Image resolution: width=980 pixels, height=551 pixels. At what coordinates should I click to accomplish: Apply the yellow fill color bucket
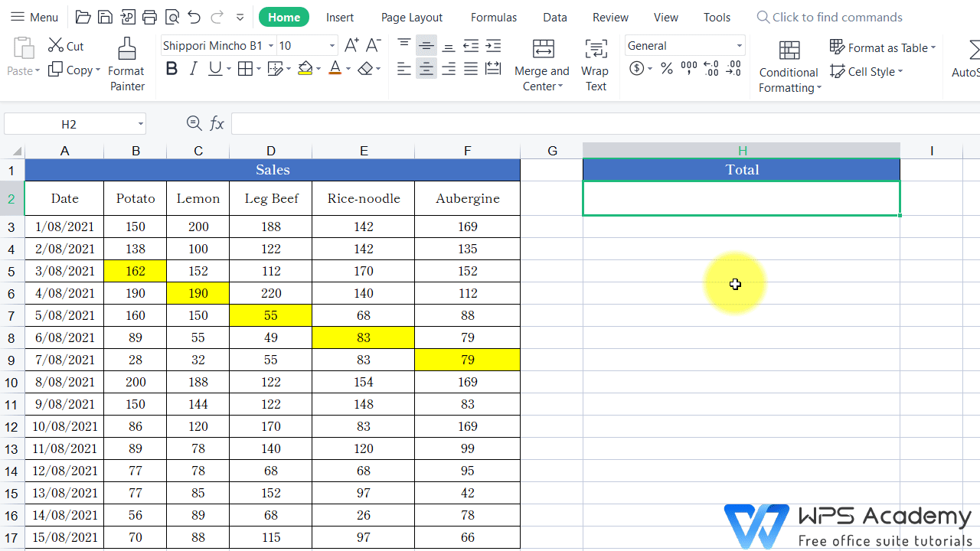pyautogui.click(x=305, y=70)
